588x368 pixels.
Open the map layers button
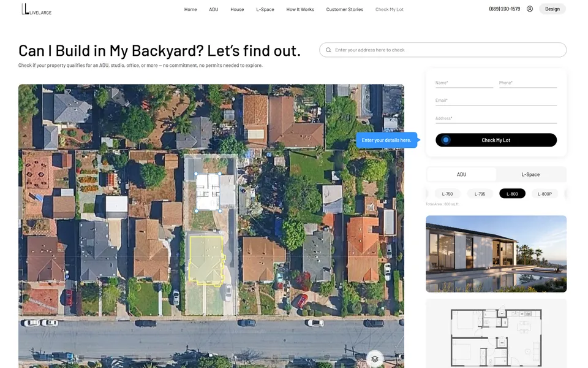[x=374, y=359]
